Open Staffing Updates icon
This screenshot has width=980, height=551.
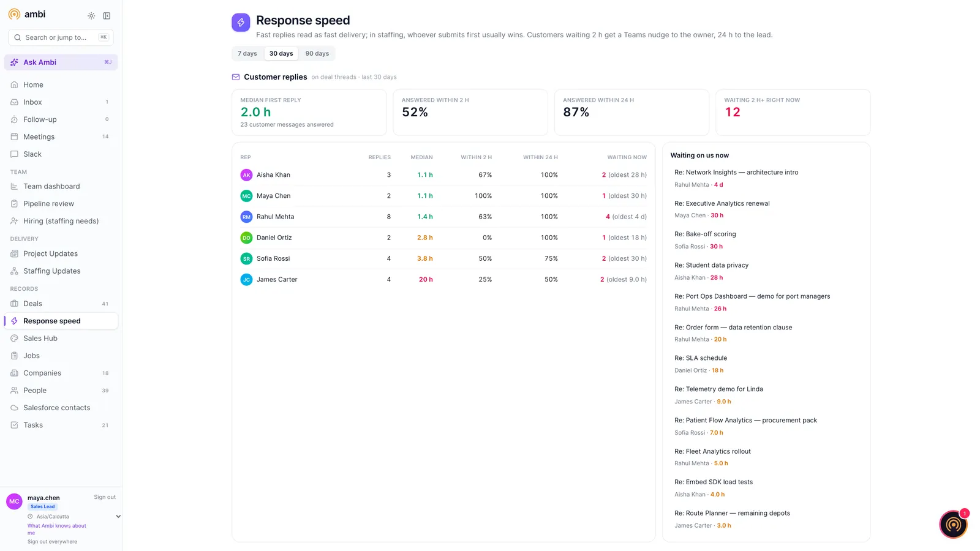[x=14, y=271]
